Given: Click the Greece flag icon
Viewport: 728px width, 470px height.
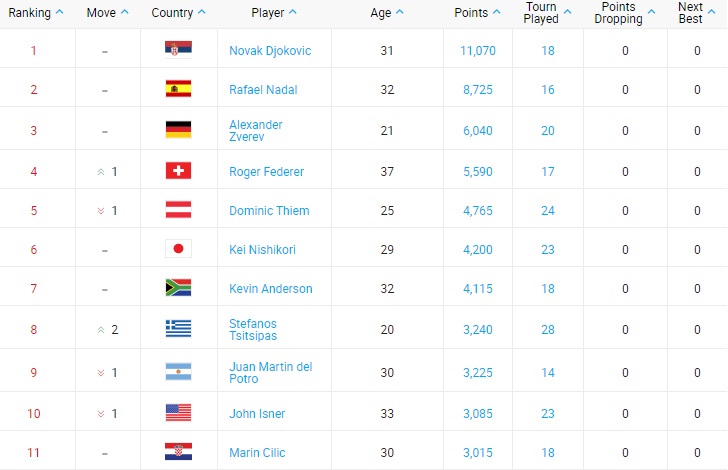Looking at the screenshot, I should pyautogui.click(x=178, y=328).
